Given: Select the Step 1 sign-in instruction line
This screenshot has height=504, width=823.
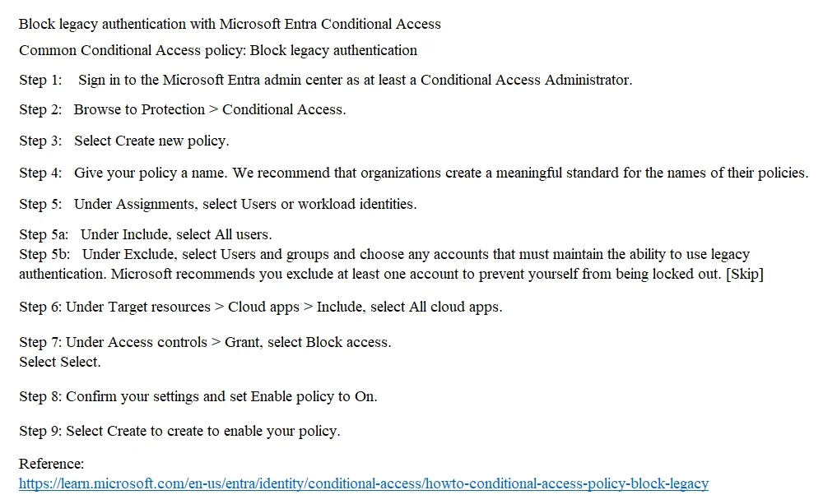Looking at the screenshot, I should pyautogui.click(x=325, y=80).
